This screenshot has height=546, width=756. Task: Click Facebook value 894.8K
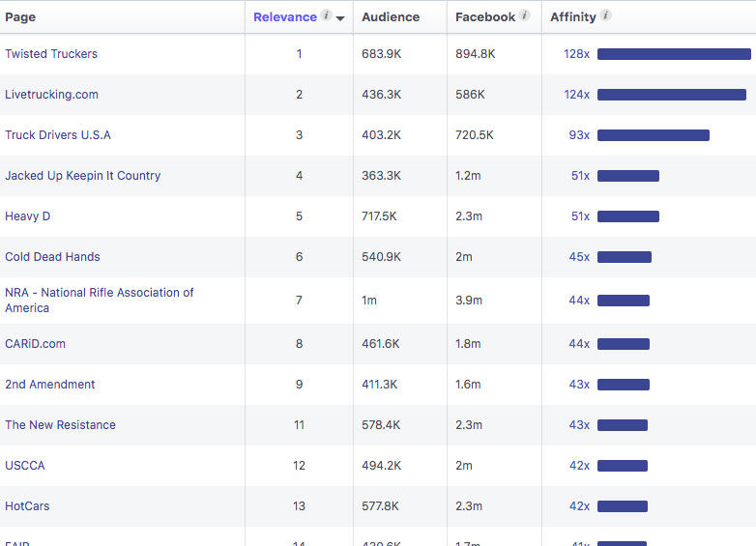pos(476,54)
